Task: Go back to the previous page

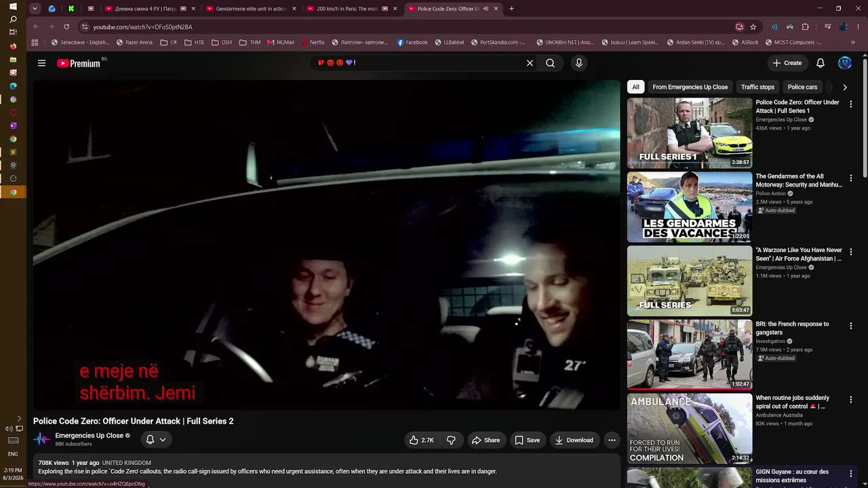Action: click(36, 27)
